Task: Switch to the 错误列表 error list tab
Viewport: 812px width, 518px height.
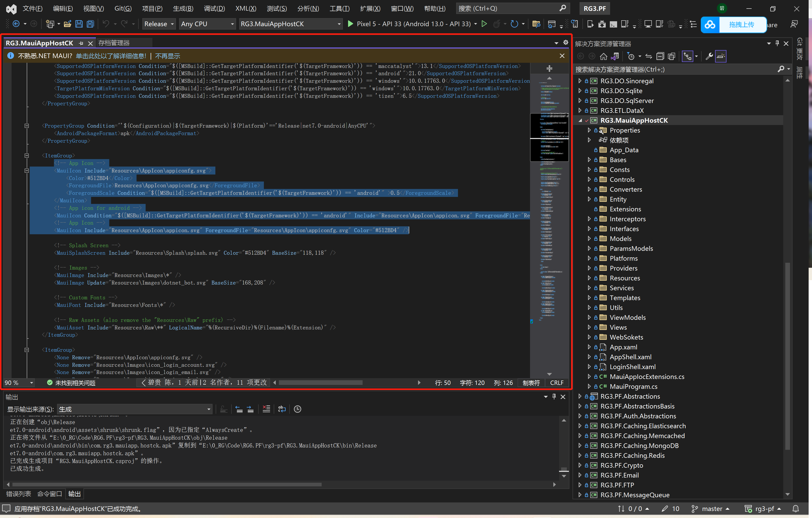Action: tap(19, 494)
